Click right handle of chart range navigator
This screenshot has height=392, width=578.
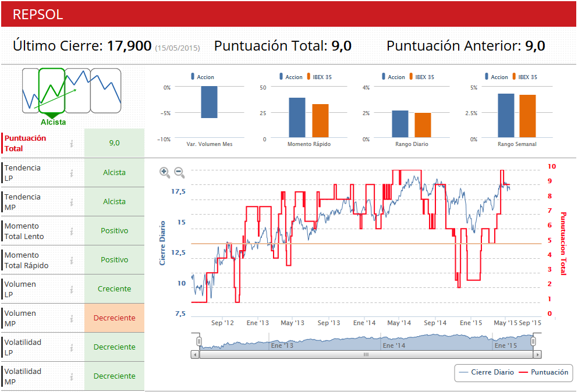tap(533, 341)
